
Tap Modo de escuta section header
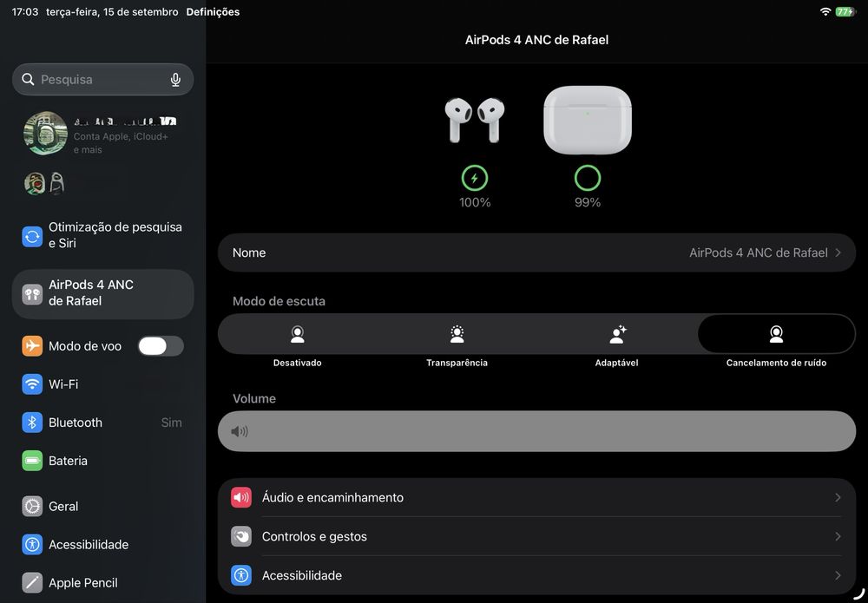pos(279,302)
